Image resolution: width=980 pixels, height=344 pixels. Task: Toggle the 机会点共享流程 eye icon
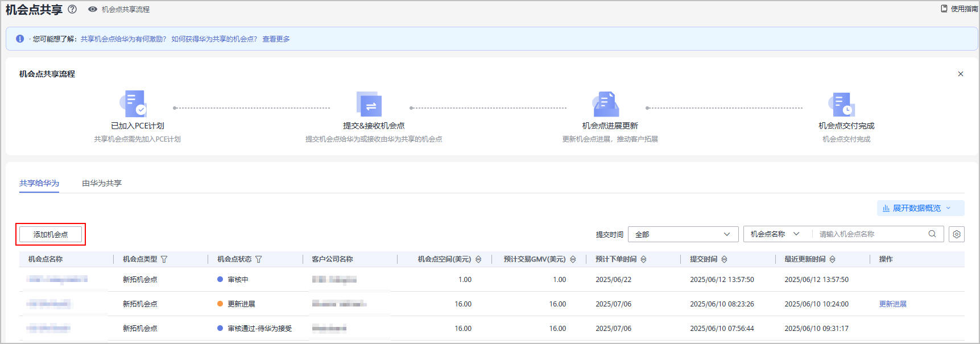click(x=93, y=9)
